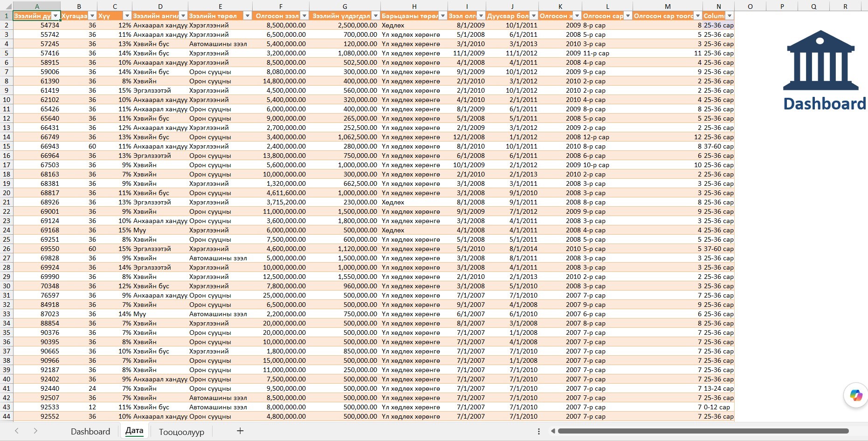The image size is (868, 441).
Task: Click the horizontal scrollbar thumb
Action: pos(703,431)
